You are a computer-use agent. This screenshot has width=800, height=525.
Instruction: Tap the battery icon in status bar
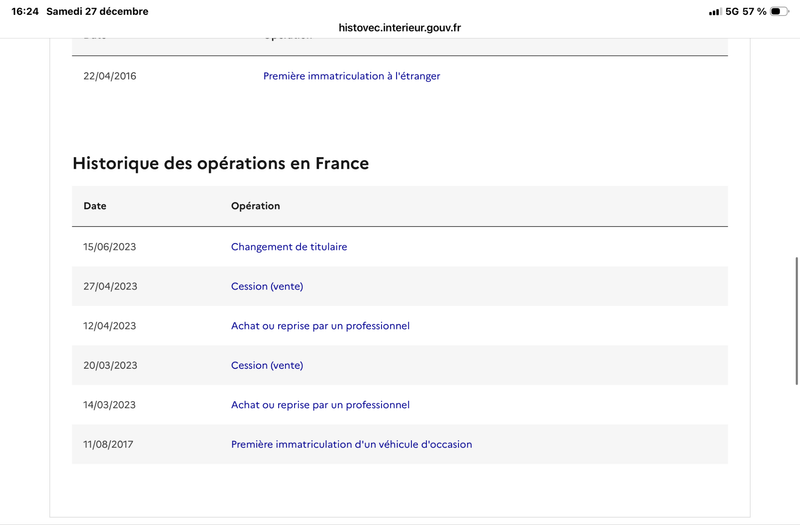coord(780,12)
